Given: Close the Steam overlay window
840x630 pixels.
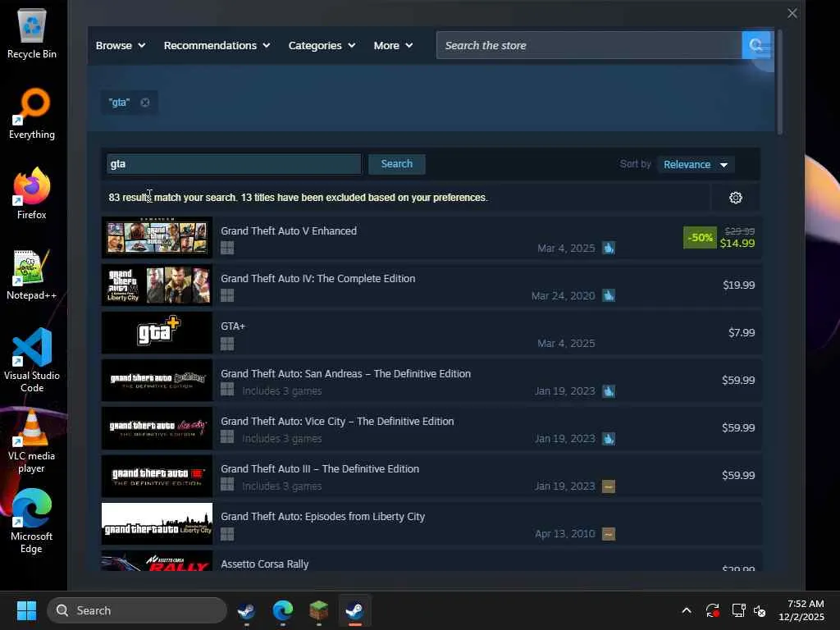Looking at the screenshot, I should click(x=792, y=13).
